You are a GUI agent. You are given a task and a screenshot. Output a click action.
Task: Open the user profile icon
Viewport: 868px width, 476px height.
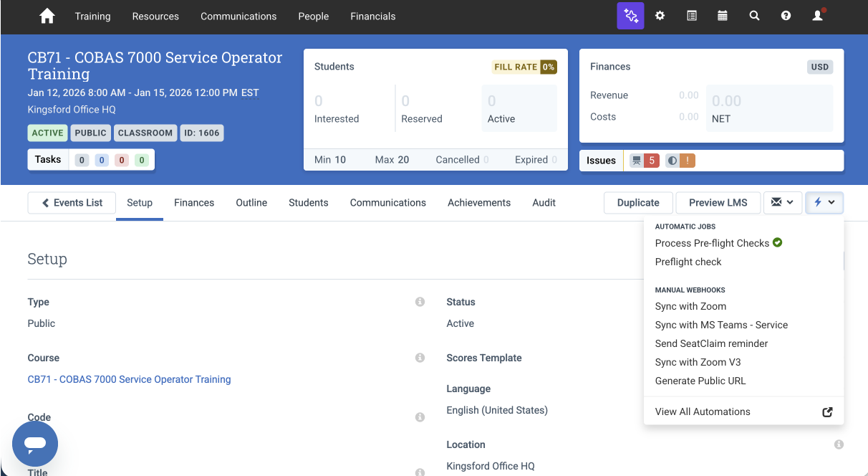818,16
